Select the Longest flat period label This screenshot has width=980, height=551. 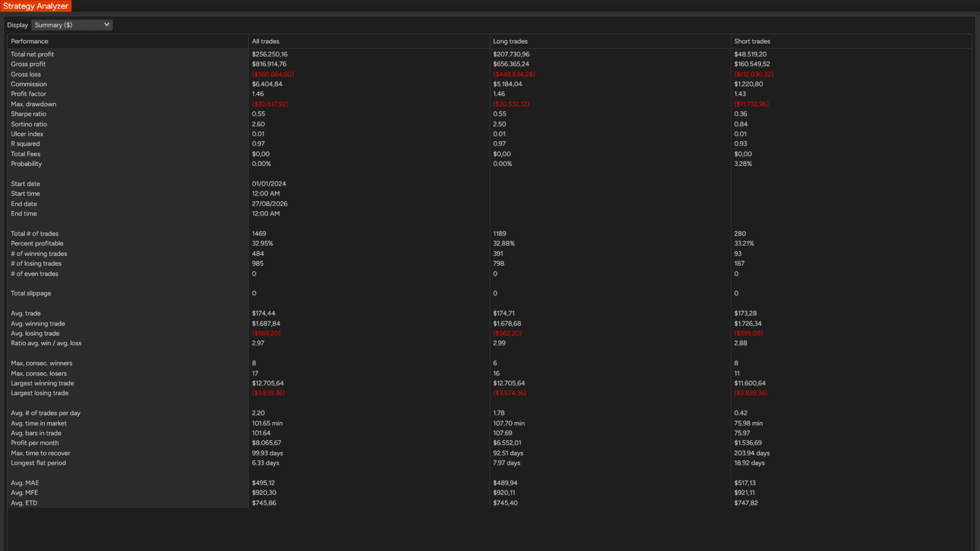click(38, 463)
